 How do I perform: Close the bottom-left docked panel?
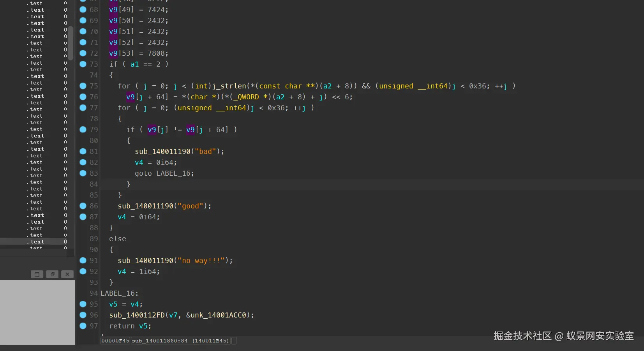67,274
